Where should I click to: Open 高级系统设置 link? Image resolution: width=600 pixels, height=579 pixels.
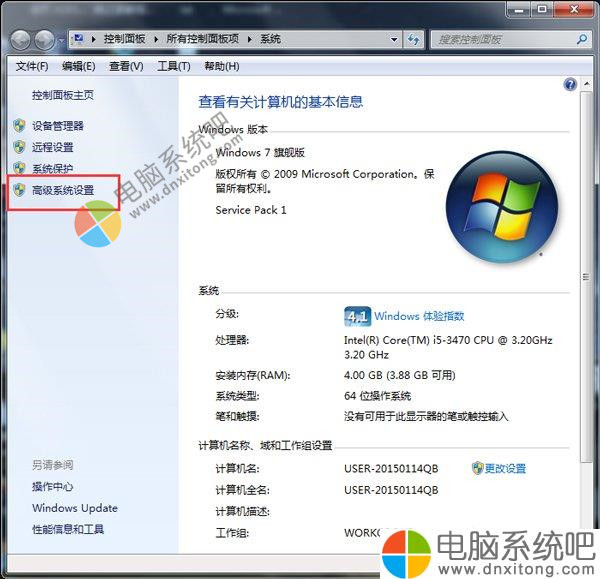click(63, 190)
